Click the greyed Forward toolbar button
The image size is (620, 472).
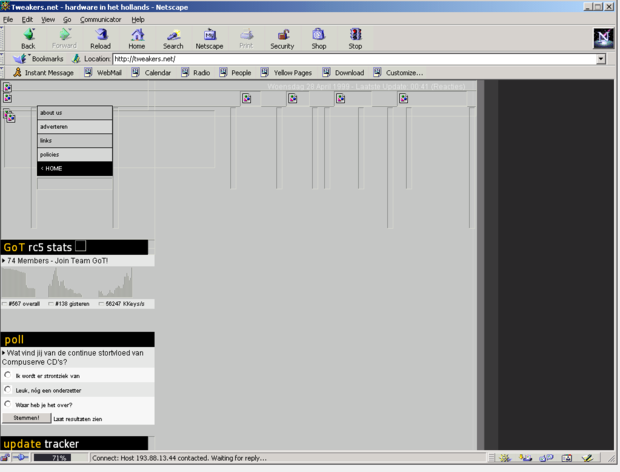pyautogui.click(x=64, y=39)
